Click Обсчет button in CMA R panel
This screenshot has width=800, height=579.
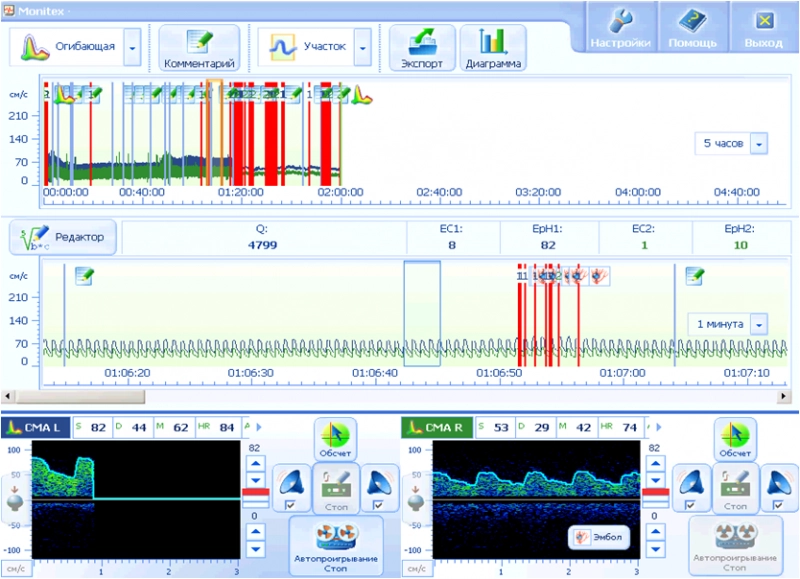(x=734, y=440)
